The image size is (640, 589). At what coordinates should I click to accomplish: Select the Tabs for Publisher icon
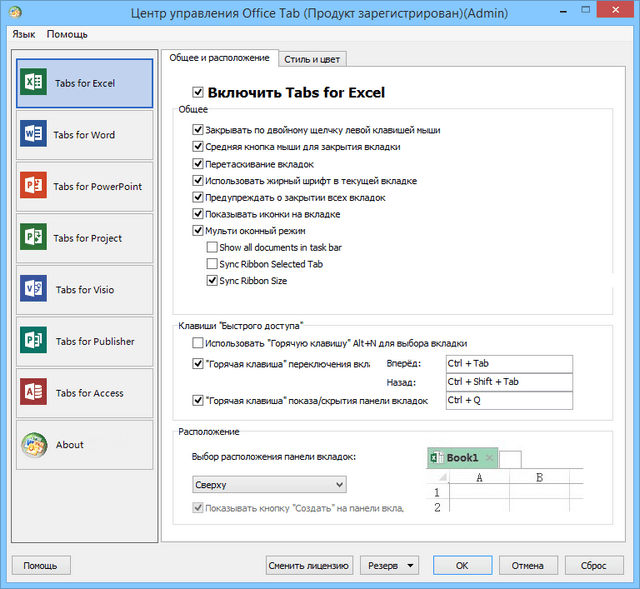34,341
